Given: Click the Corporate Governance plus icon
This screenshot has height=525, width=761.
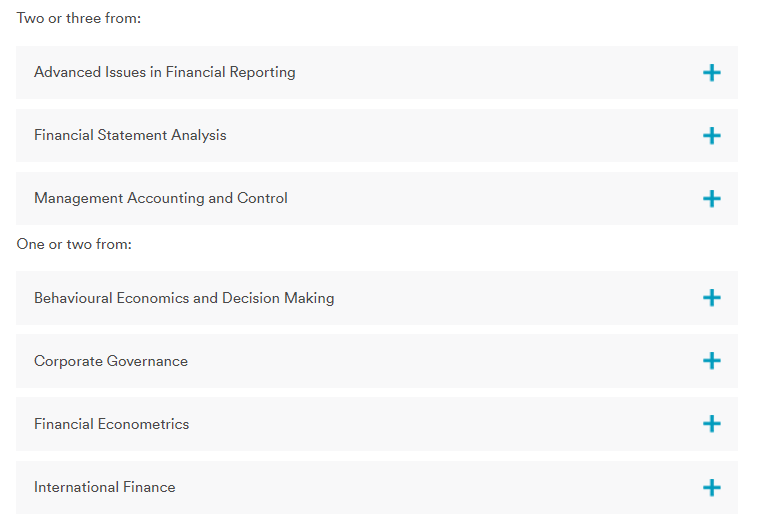Looking at the screenshot, I should (x=712, y=361).
